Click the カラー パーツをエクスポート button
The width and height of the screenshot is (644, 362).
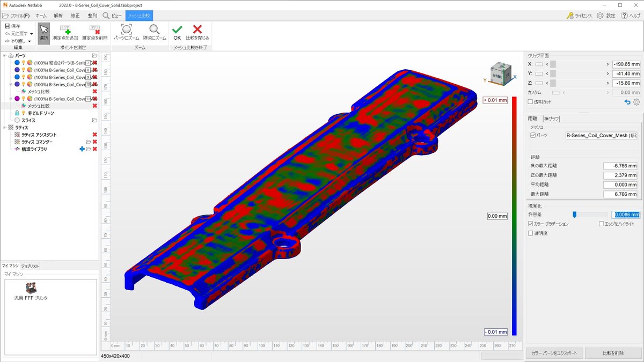553,353
